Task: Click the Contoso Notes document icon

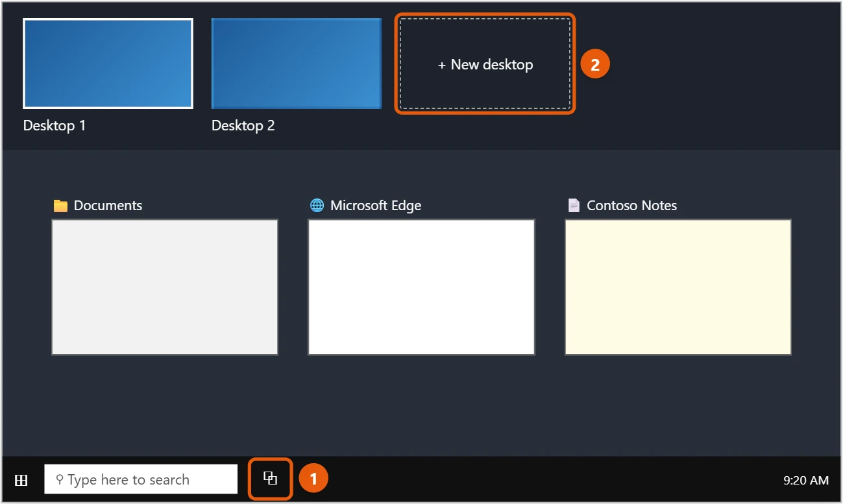Action: pyautogui.click(x=574, y=206)
